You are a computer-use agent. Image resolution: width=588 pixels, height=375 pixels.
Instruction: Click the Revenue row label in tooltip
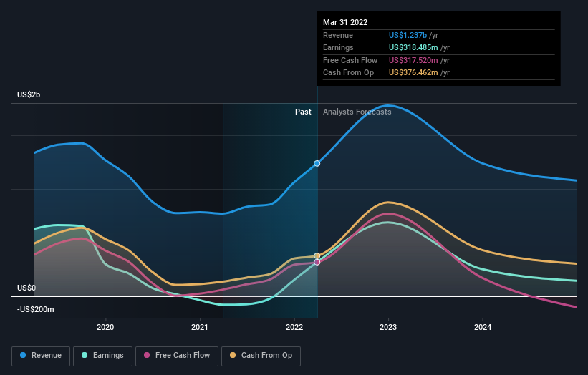coord(338,35)
